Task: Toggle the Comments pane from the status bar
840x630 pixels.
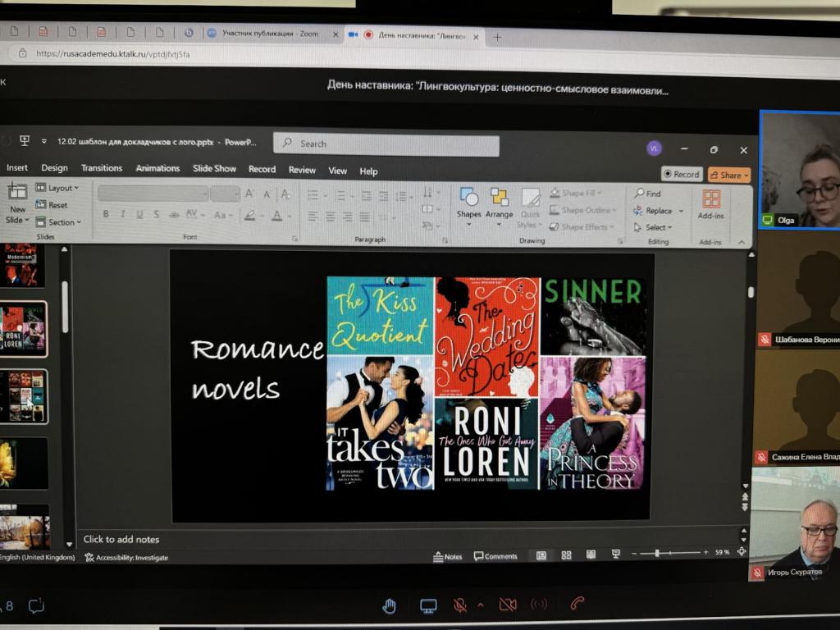Action: click(495, 556)
